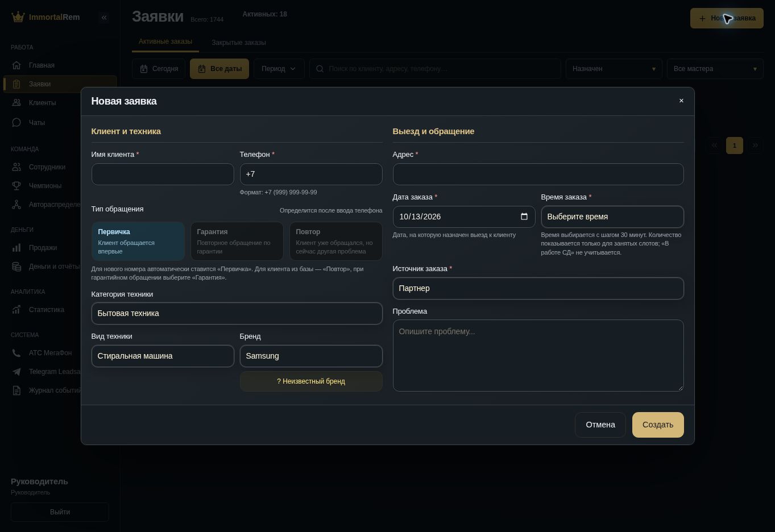The height and width of the screenshot is (532, 775).
Task: Toggle the Все даты date filter
Action: tap(219, 69)
